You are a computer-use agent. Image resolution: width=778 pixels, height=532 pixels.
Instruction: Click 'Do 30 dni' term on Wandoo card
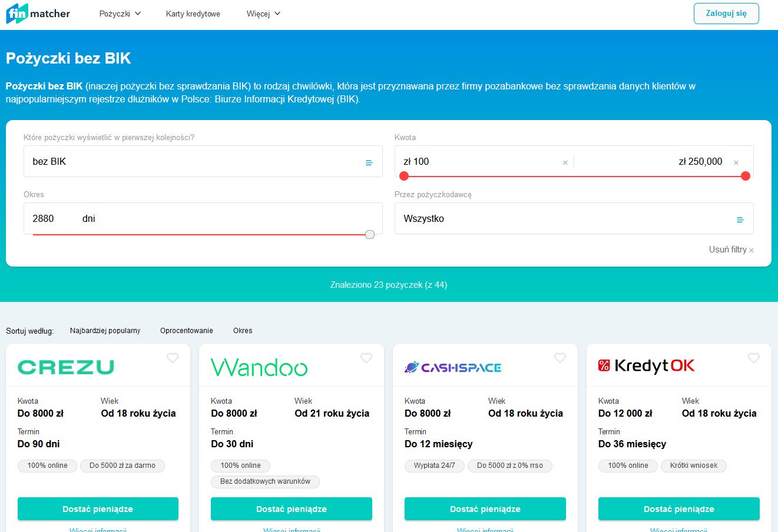tap(232, 444)
